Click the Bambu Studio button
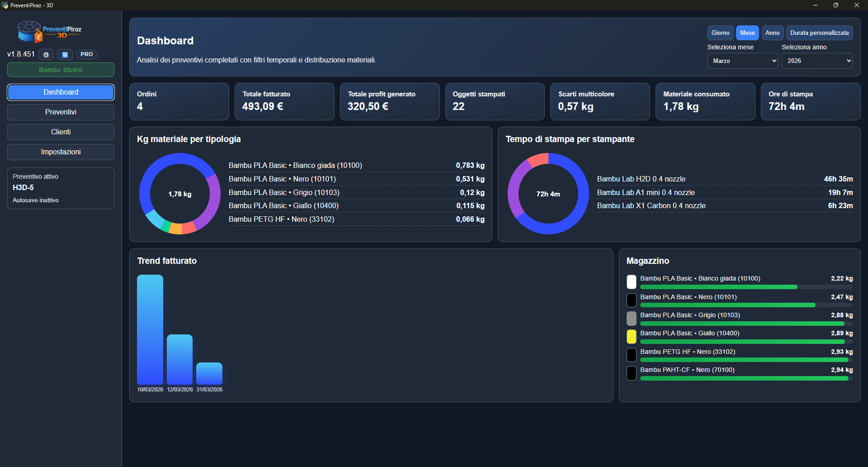The image size is (868, 467). pos(61,70)
